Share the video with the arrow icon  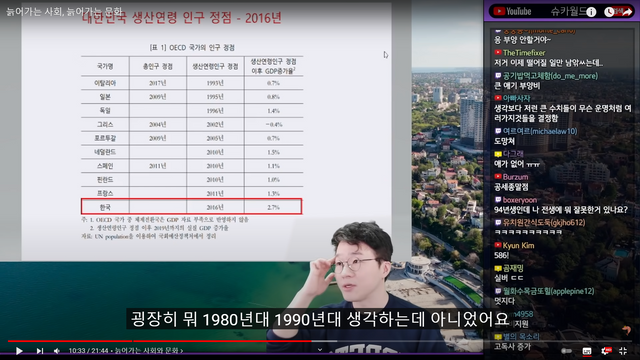coord(627,12)
